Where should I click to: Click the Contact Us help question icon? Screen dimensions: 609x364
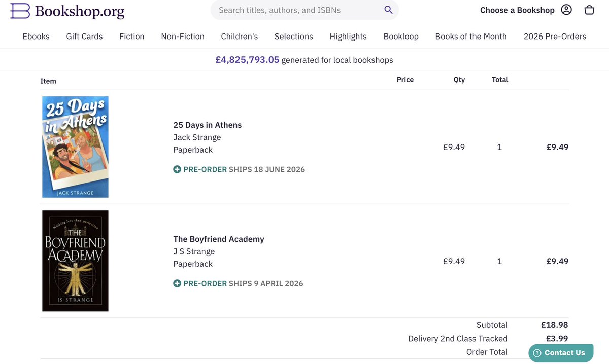pyautogui.click(x=537, y=353)
